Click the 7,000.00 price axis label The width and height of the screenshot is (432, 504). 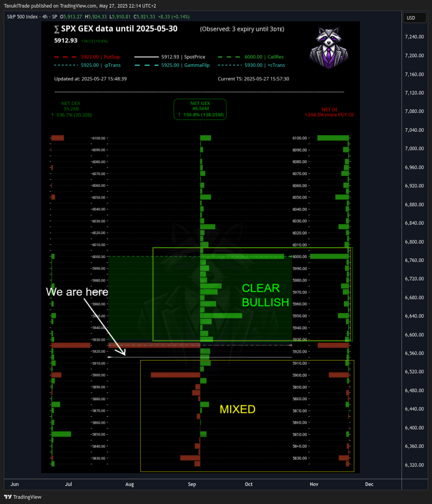pos(414,149)
